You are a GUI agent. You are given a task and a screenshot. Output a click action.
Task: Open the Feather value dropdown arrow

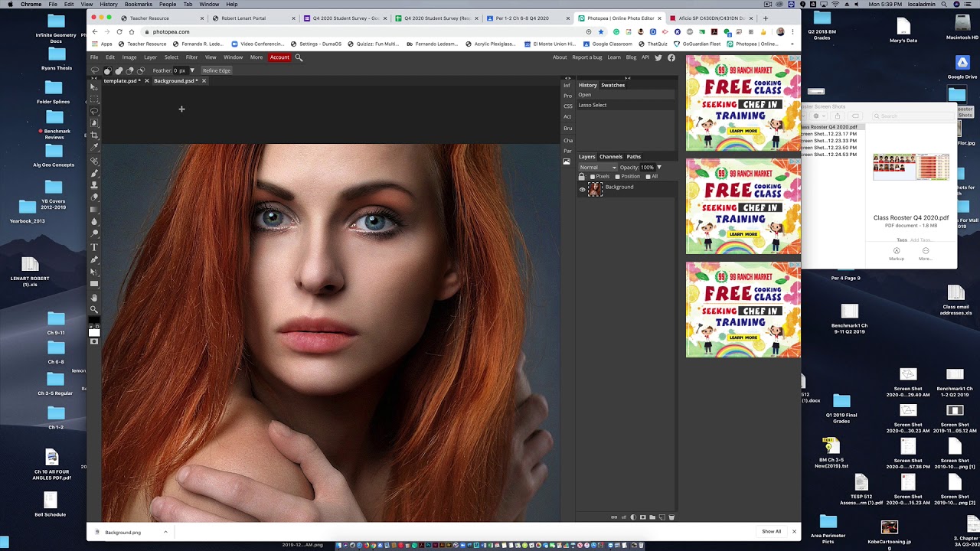pos(192,70)
